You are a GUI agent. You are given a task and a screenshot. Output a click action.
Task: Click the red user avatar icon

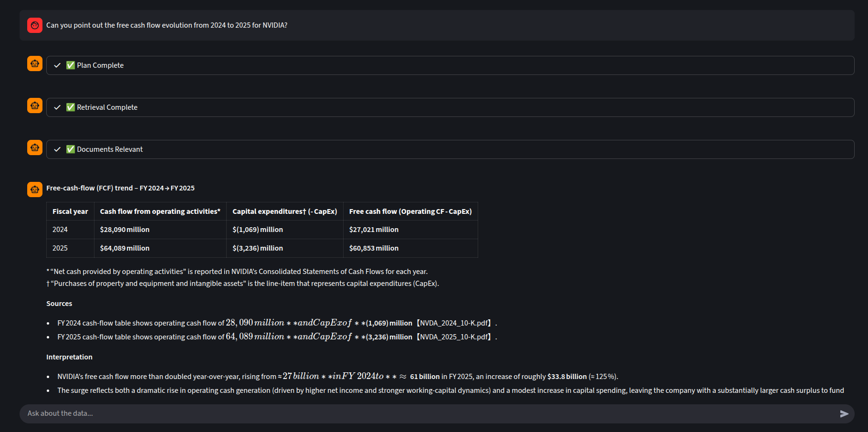pos(35,25)
